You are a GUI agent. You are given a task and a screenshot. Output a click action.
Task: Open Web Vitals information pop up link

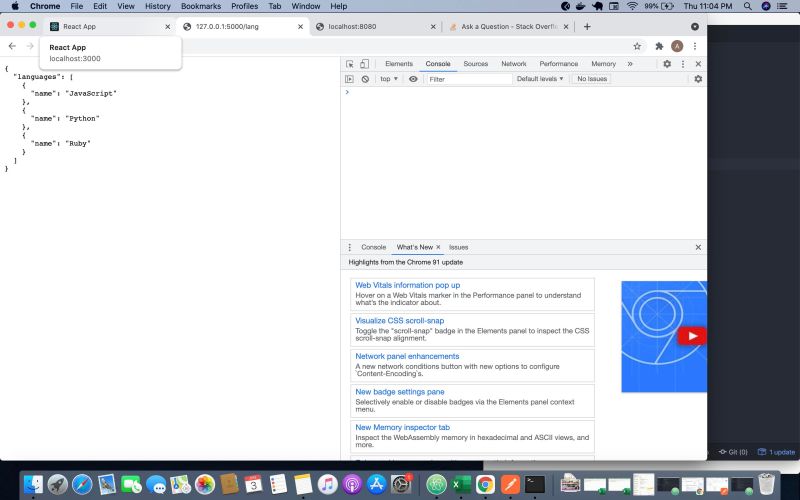[408, 285]
